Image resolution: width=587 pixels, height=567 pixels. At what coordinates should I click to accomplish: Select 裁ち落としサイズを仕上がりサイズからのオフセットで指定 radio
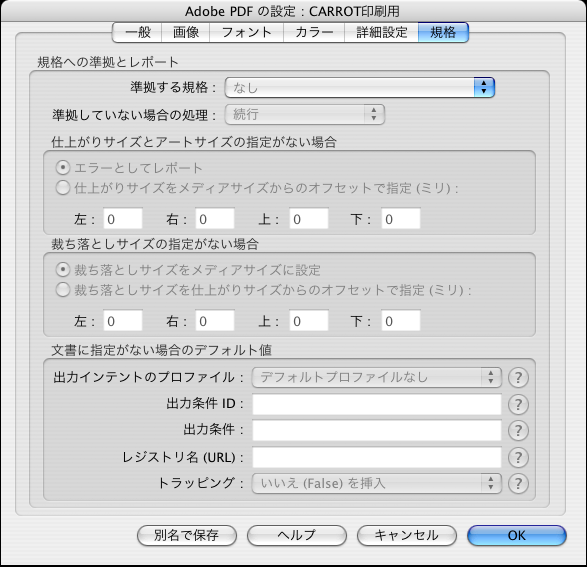pos(63,290)
